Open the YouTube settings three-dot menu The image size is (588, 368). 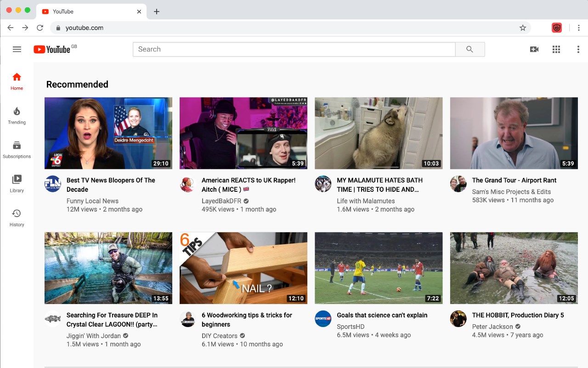coord(578,49)
